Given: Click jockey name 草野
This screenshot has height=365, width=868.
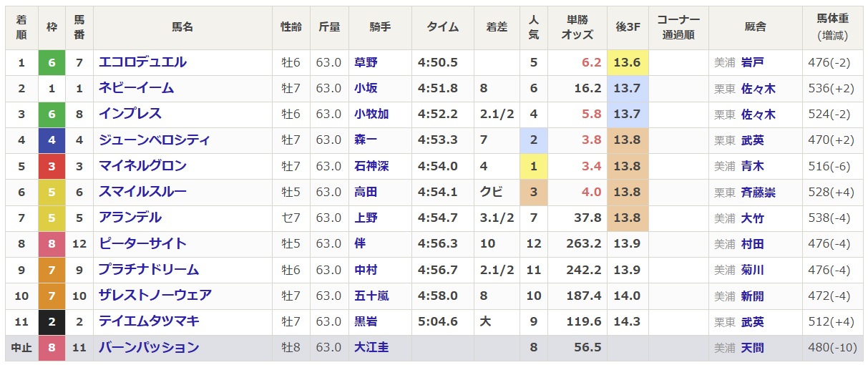Looking at the screenshot, I should coord(366,63).
